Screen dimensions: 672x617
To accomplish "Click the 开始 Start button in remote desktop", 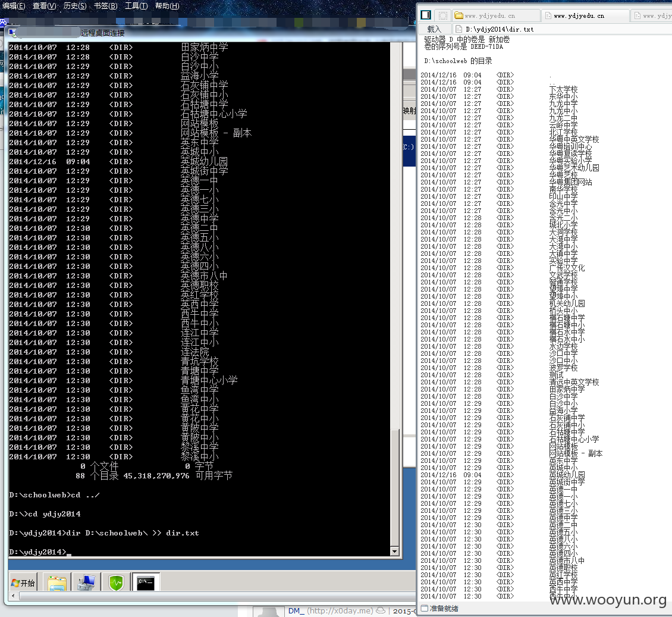I will pos(23,582).
